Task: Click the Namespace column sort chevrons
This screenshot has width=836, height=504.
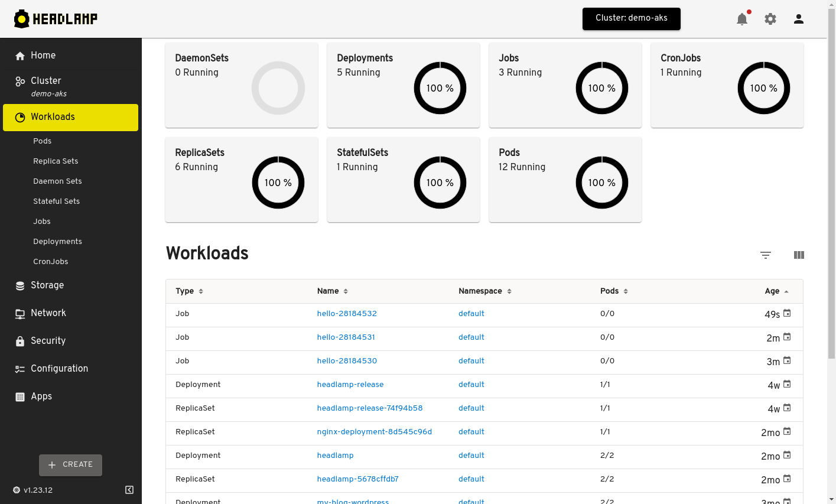Action: (508, 291)
